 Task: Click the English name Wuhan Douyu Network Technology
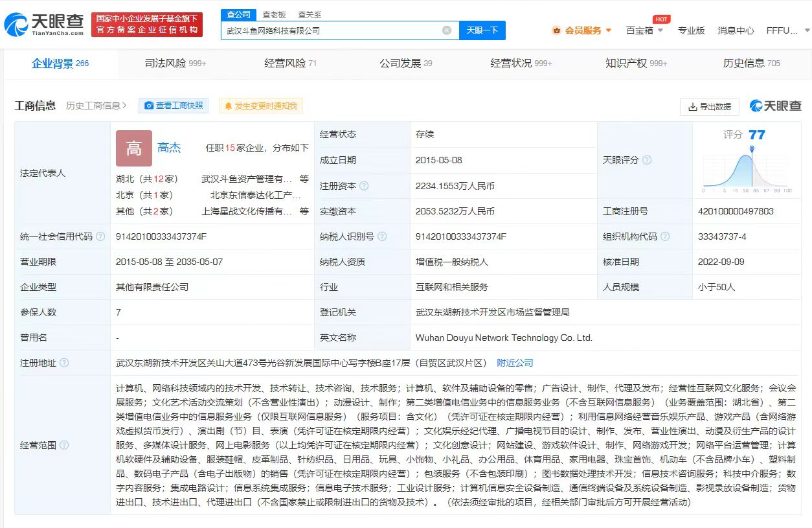pyautogui.click(x=504, y=338)
